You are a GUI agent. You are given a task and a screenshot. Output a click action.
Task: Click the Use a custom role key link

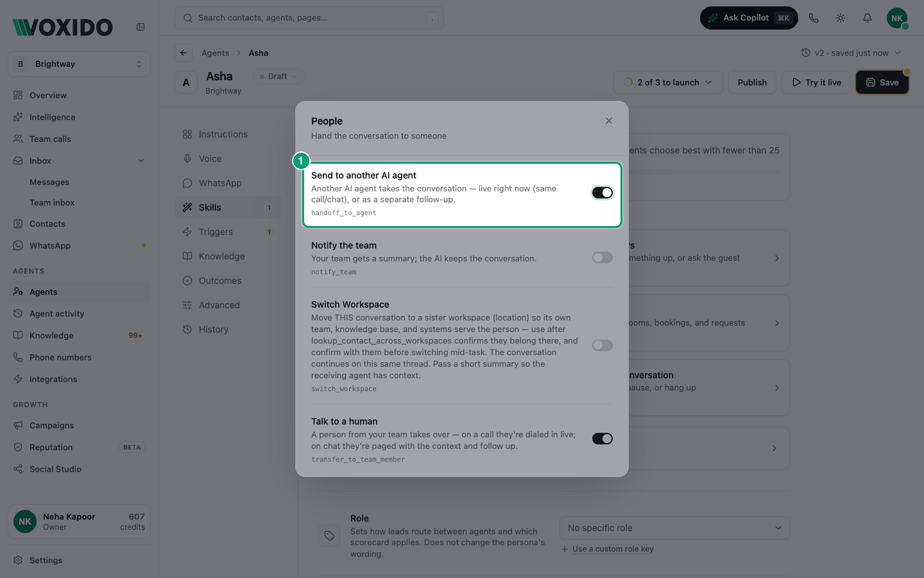(x=613, y=549)
